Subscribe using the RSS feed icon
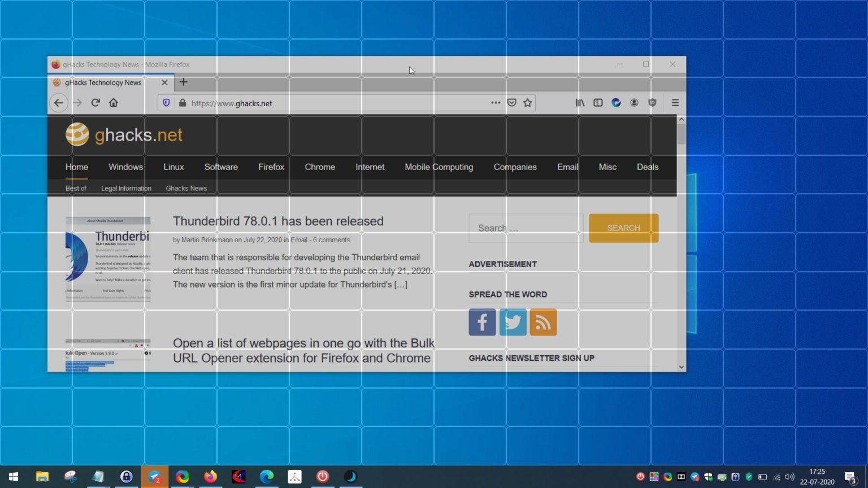The height and width of the screenshot is (488, 868). 543,322
